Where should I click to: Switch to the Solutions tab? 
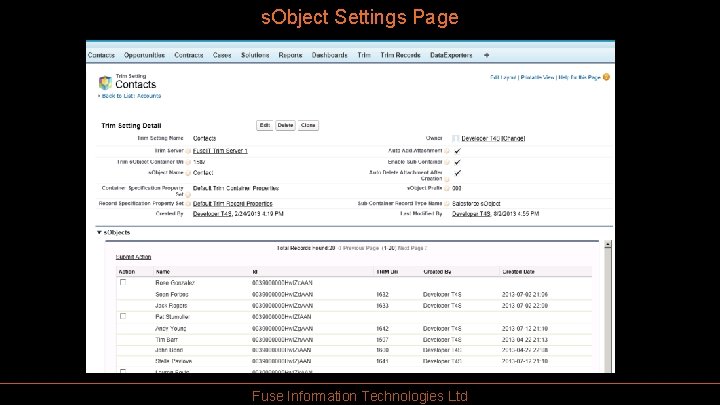pos(255,55)
